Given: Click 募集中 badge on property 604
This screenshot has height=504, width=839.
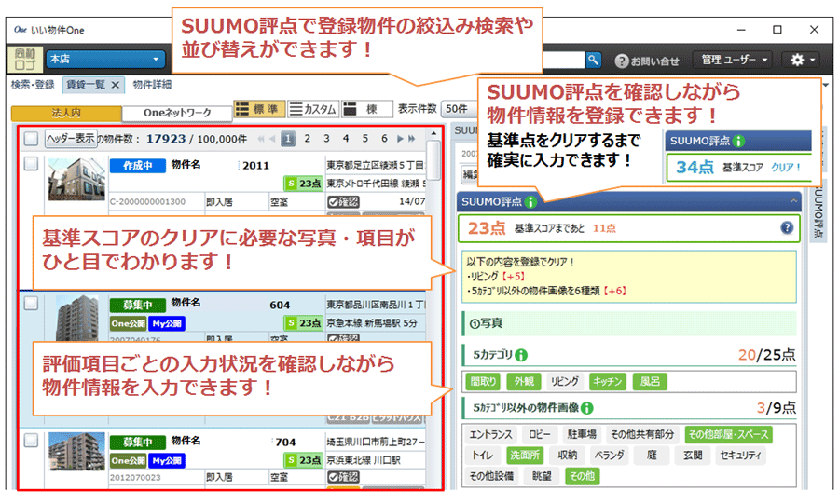Looking at the screenshot, I should pyautogui.click(x=138, y=305).
